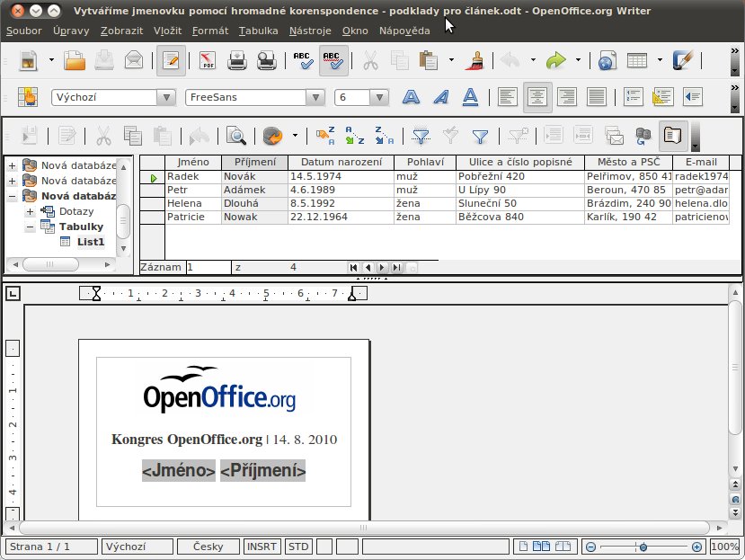This screenshot has height=560, width=745.
Task: Open the New document type dropdown arrow
Action: click(51, 60)
